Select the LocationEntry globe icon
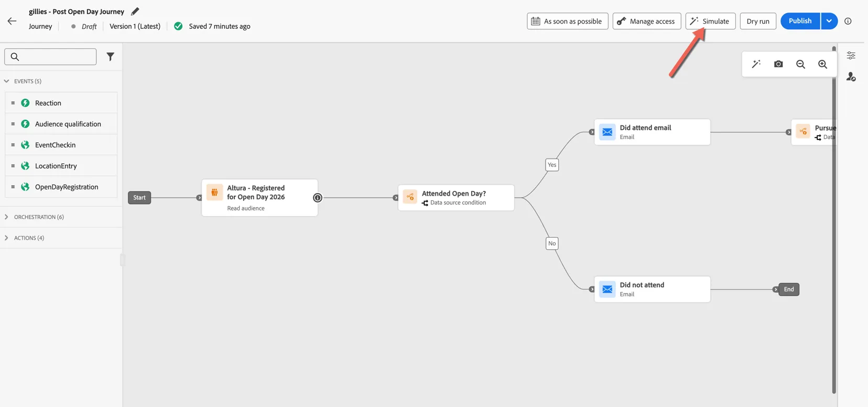The width and height of the screenshot is (868, 407). point(25,166)
